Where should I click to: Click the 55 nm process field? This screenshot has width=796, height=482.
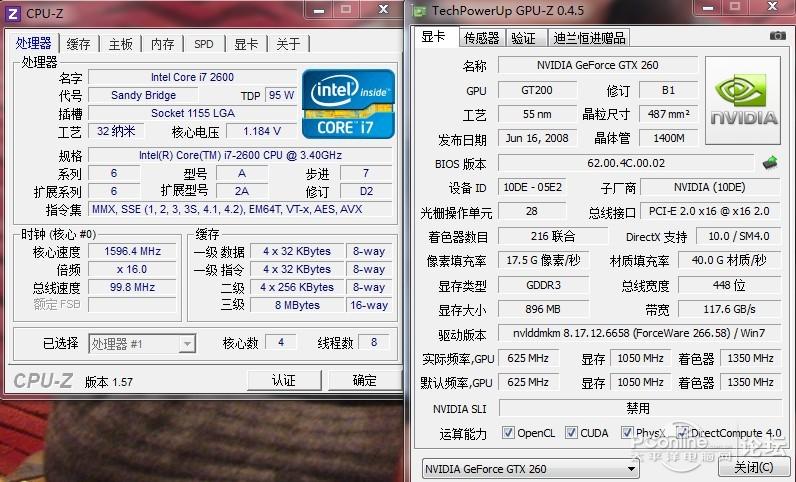pos(537,114)
